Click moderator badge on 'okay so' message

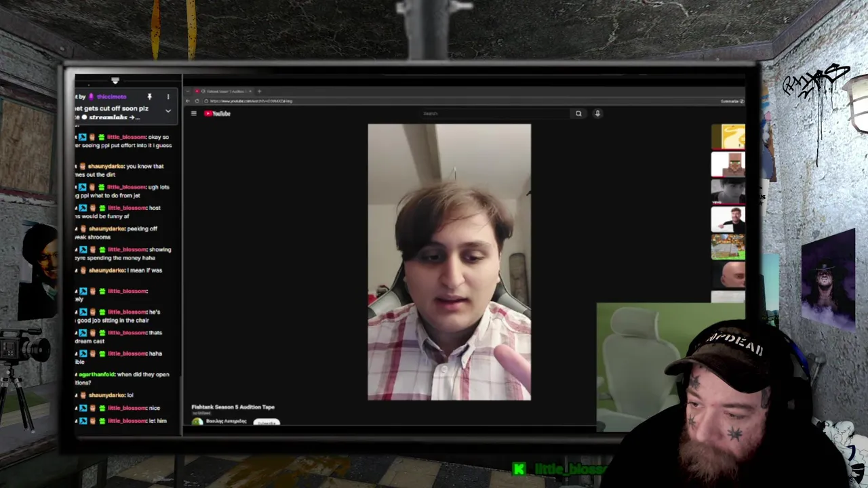(x=83, y=137)
